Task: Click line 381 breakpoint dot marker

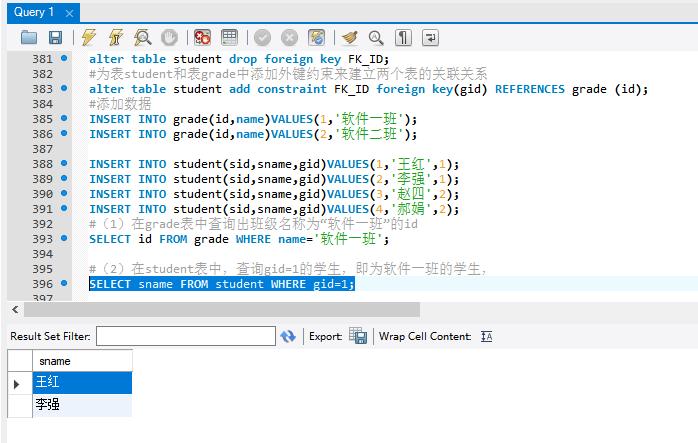Action: [64, 58]
